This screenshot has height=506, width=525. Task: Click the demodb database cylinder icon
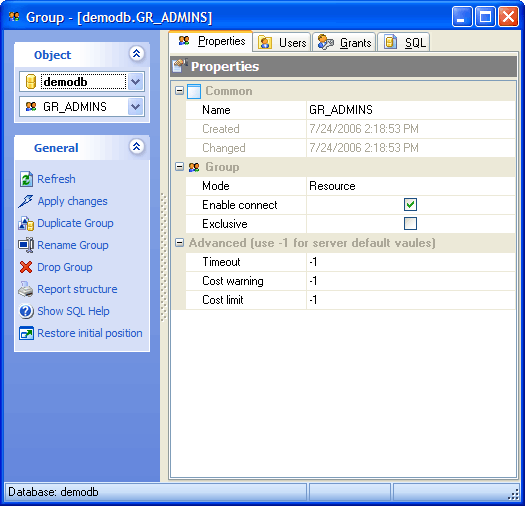click(x=31, y=82)
